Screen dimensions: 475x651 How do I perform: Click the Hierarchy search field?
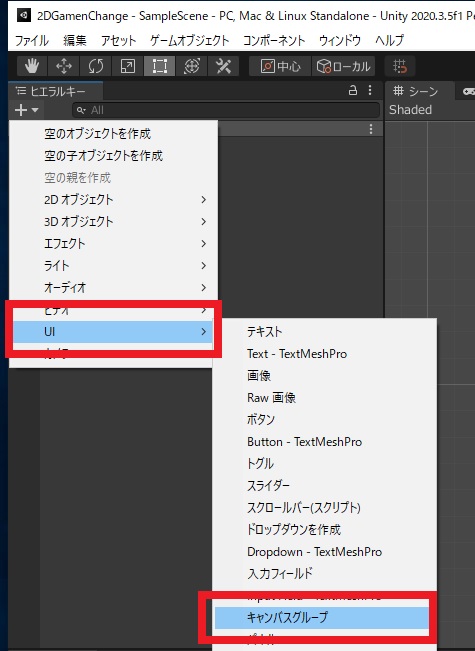pos(226,110)
